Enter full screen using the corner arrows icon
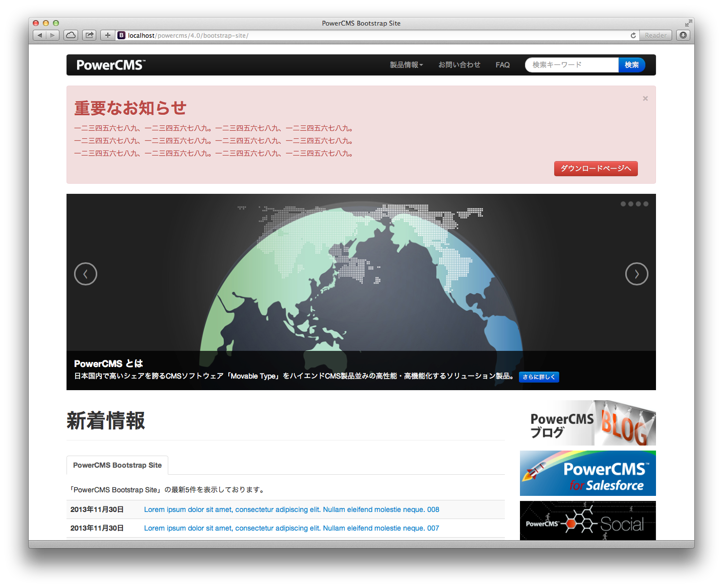The image size is (723, 588). [x=688, y=23]
